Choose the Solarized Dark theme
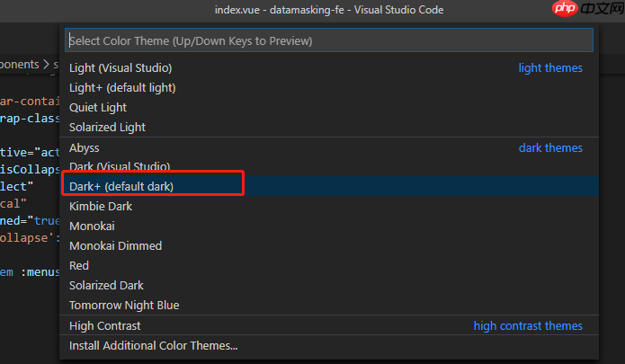 point(106,286)
